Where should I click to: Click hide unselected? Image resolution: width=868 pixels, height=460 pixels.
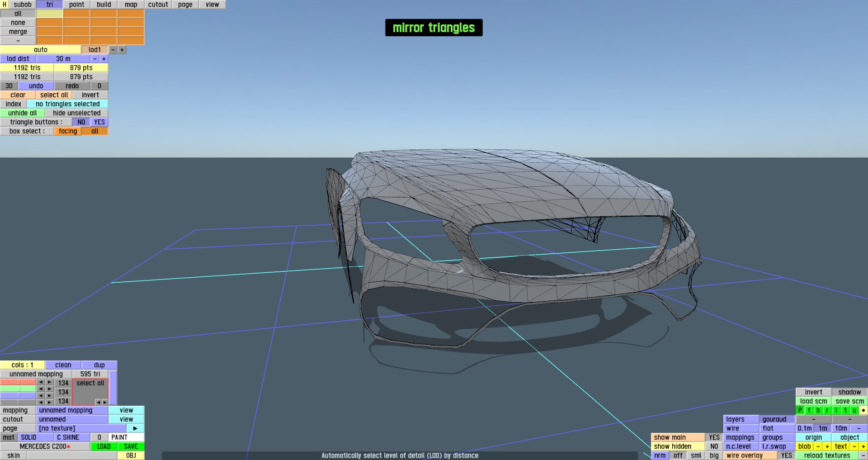[77, 113]
